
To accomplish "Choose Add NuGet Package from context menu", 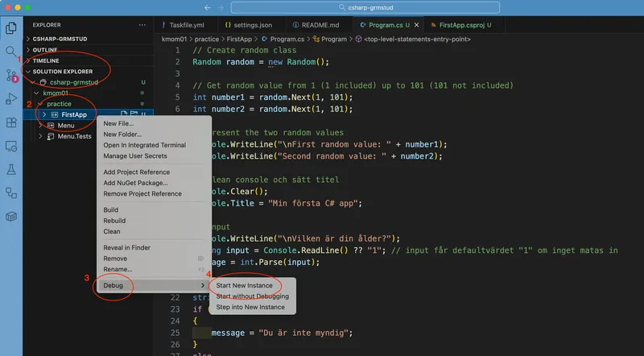I will click(134, 183).
